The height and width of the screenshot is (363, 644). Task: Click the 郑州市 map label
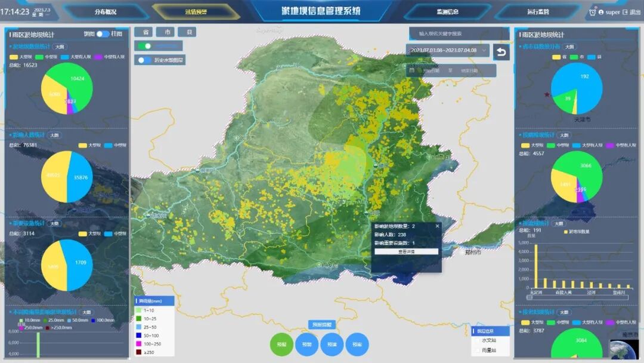click(x=473, y=253)
